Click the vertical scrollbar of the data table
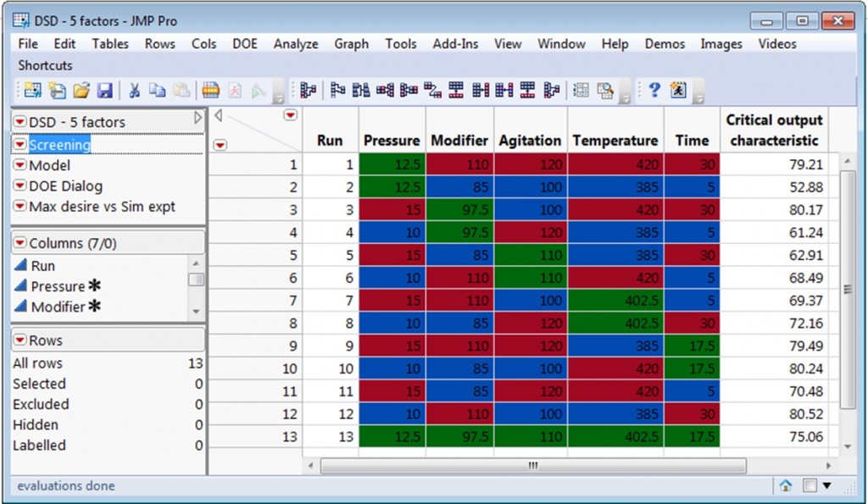This screenshot has width=868, height=504. click(848, 290)
